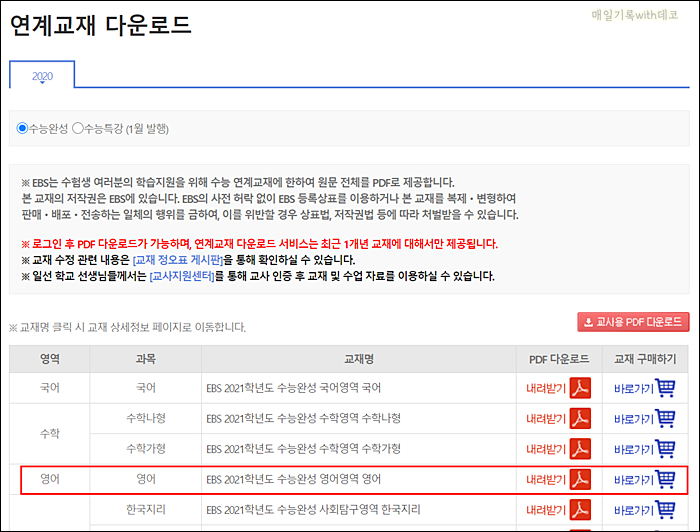700x532 pixels.
Task: Click PDF icon for 수학나형 row
Action: click(x=580, y=418)
